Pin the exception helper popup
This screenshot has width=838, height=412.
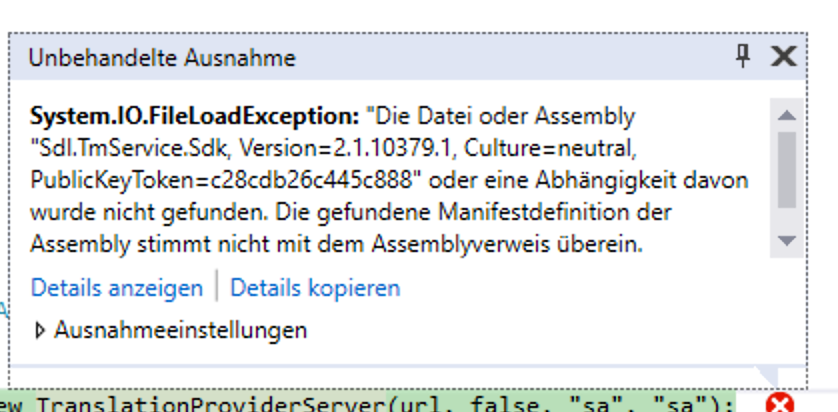(x=742, y=56)
